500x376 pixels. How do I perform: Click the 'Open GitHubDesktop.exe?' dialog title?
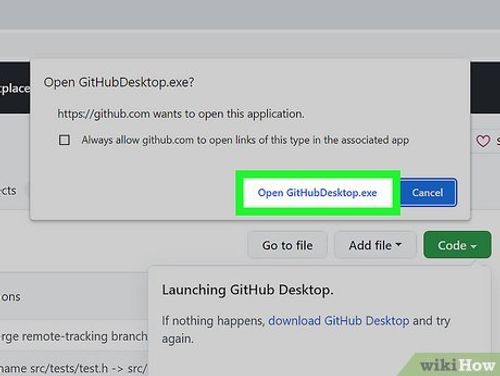pos(119,82)
